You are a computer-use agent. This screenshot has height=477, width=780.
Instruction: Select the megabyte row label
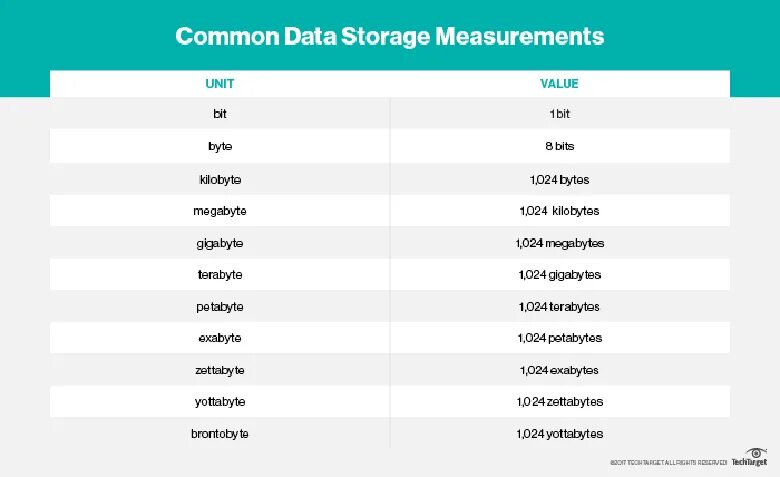point(220,212)
